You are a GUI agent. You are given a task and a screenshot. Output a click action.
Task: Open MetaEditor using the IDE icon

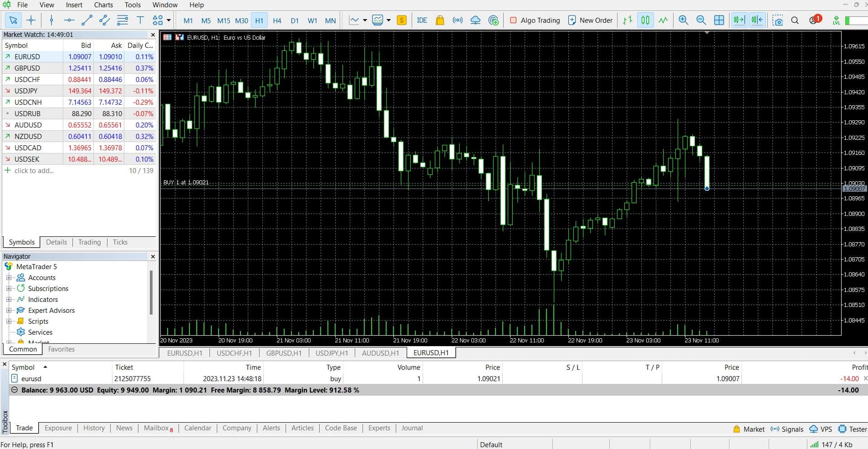(x=422, y=20)
